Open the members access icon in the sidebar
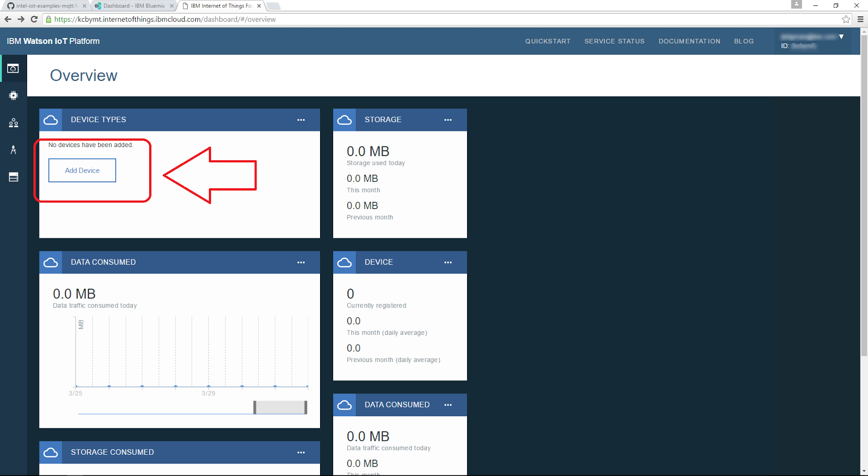This screenshot has height=476, width=868. [x=14, y=123]
